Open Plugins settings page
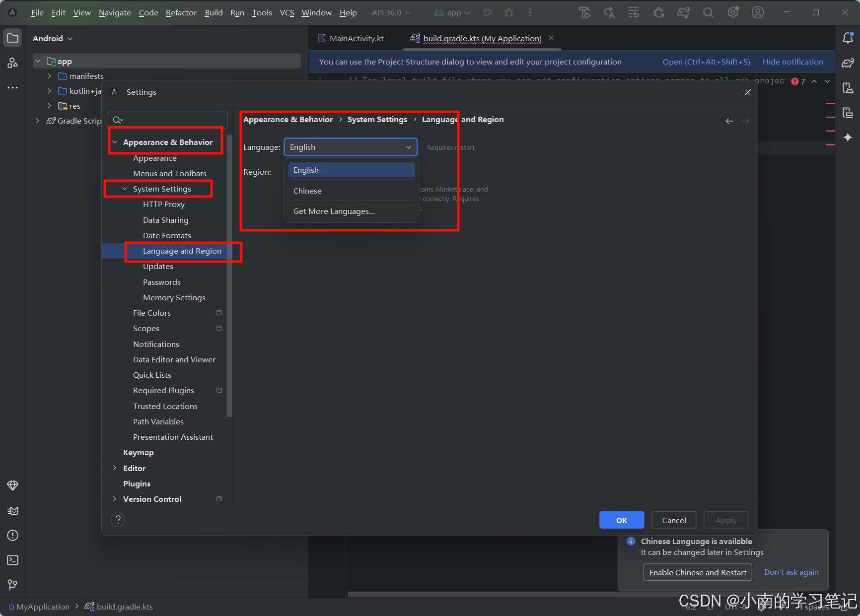 point(137,484)
